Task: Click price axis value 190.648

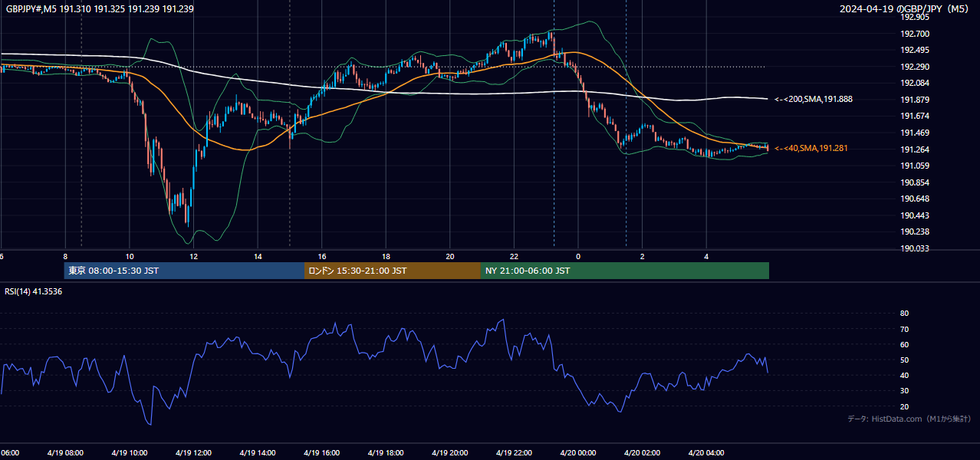Action: coord(915,199)
